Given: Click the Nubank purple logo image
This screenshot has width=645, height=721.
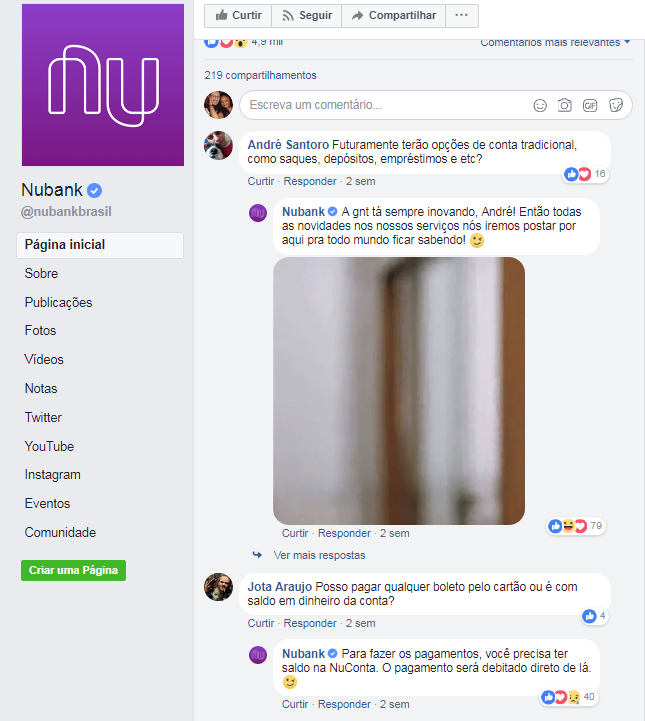Looking at the screenshot, I should point(103,85).
